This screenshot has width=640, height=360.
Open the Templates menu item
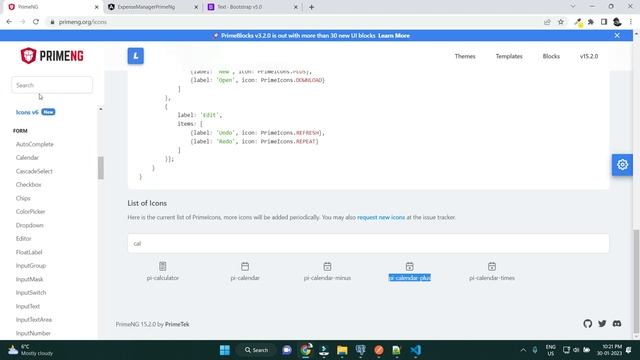[509, 56]
